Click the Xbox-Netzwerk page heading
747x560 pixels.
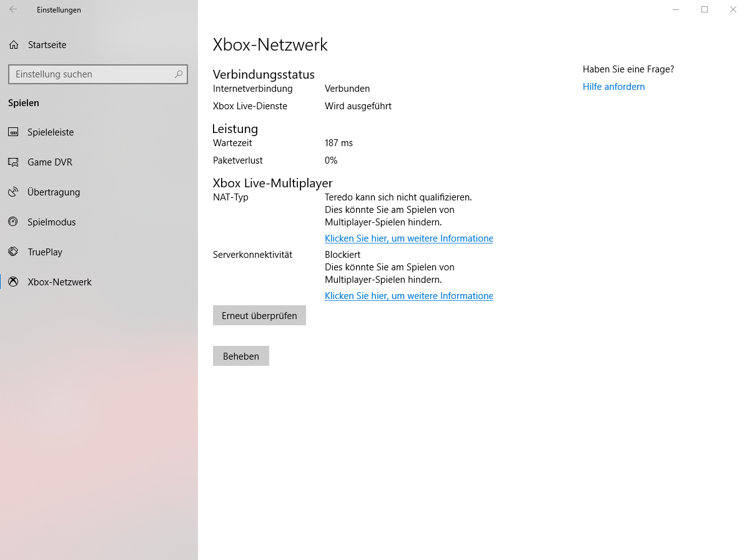click(270, 45)
